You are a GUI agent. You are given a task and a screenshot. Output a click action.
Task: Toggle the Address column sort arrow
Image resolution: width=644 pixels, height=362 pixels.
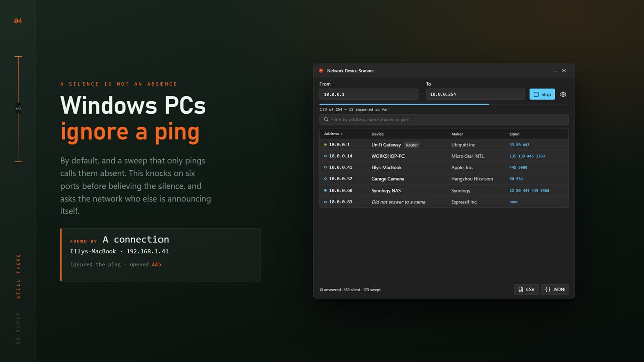(x=342, y=134)
